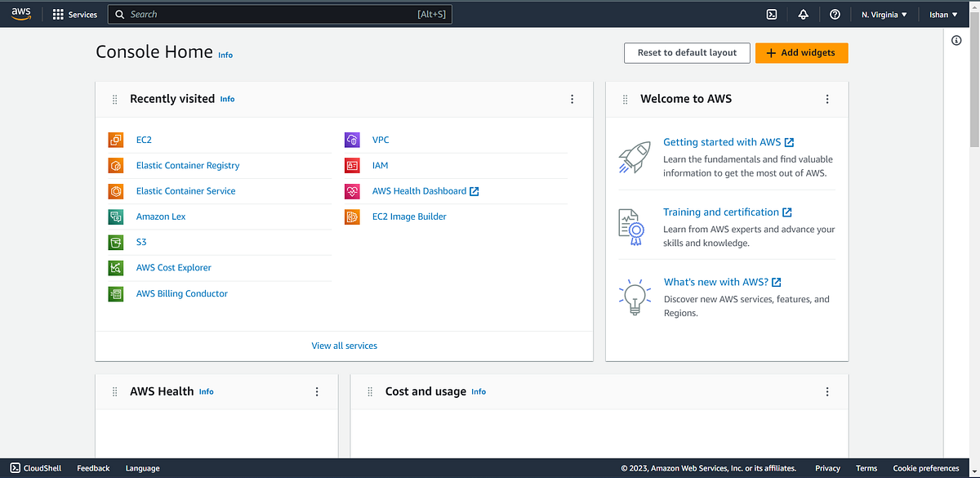Click the search input field
Viewport: 980px width, 478px height.
pos(278,14)
